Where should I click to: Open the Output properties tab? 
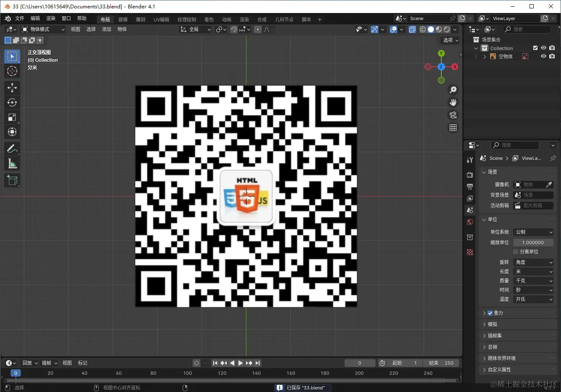[x=470, y=186]
